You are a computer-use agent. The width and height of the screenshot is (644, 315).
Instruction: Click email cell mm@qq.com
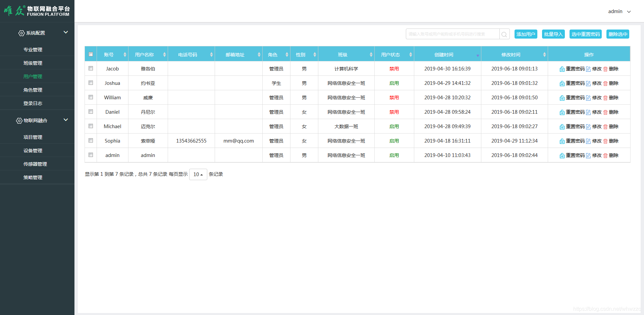(238, 141)
